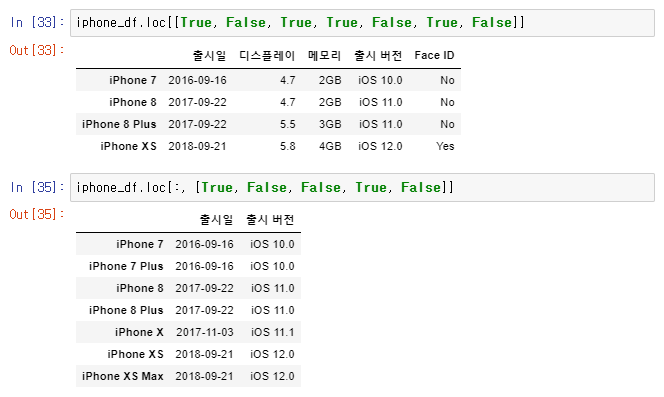Select the iPhone 8 Plus row in first table
The image size is (664, 397).
click(268, 124)
